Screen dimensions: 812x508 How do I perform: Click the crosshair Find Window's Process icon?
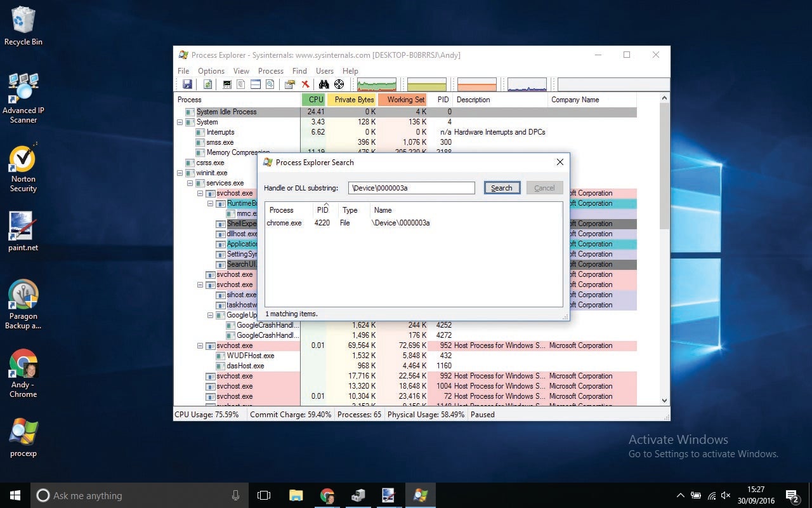[339, 84]
